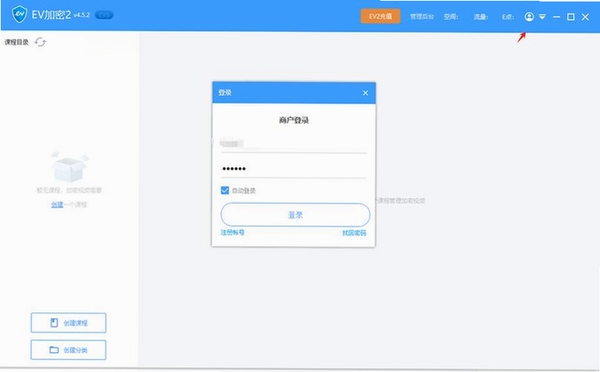The image size is (600, 372).
Task: Close the 登录 login dialog
Action: [x=365, y=93]
